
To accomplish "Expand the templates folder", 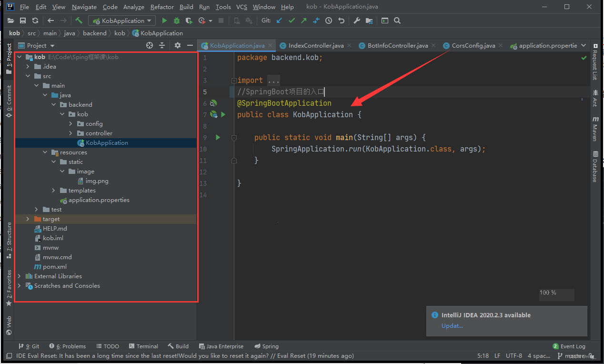I will click(x=53, y=190).
